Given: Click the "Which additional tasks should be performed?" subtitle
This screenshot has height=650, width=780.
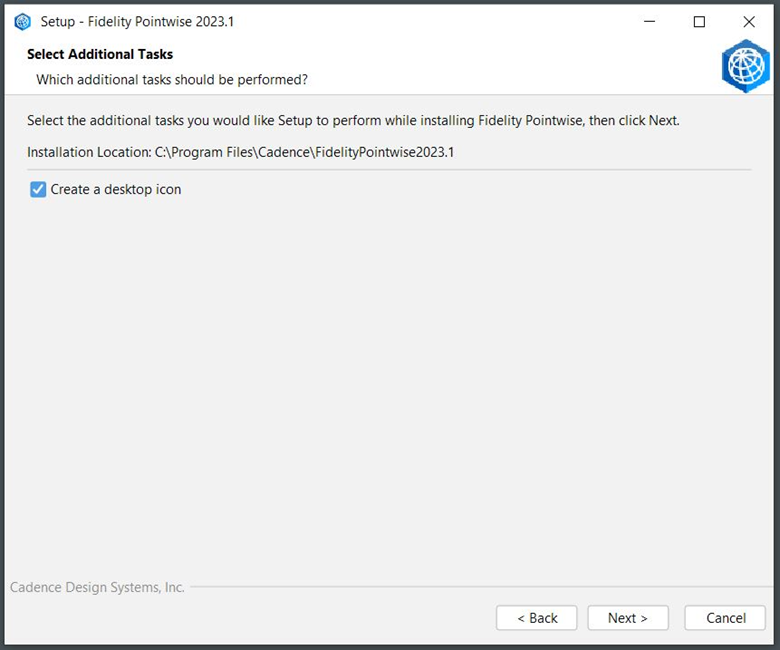Looking at the screenshot, I should (172, 80).
